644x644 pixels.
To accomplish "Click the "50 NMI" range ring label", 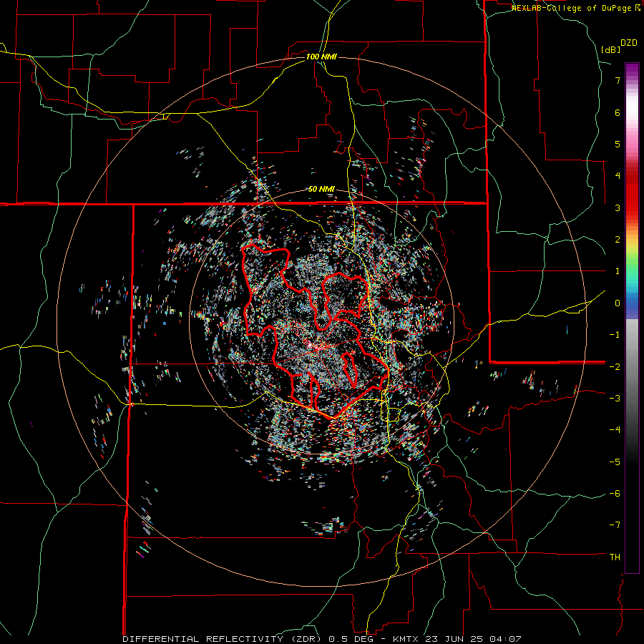I will (321, 190).
